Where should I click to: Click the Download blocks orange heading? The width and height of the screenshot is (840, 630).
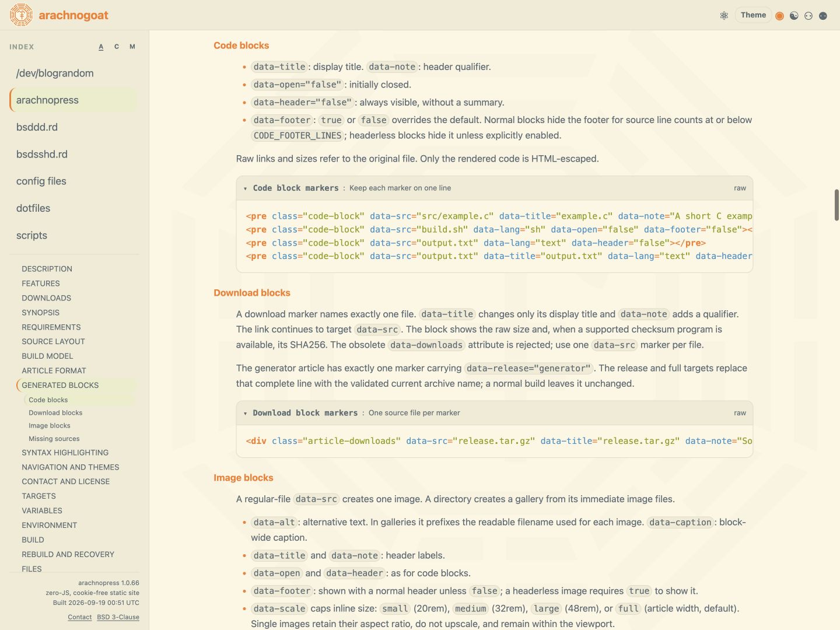[x=251, y=293]
